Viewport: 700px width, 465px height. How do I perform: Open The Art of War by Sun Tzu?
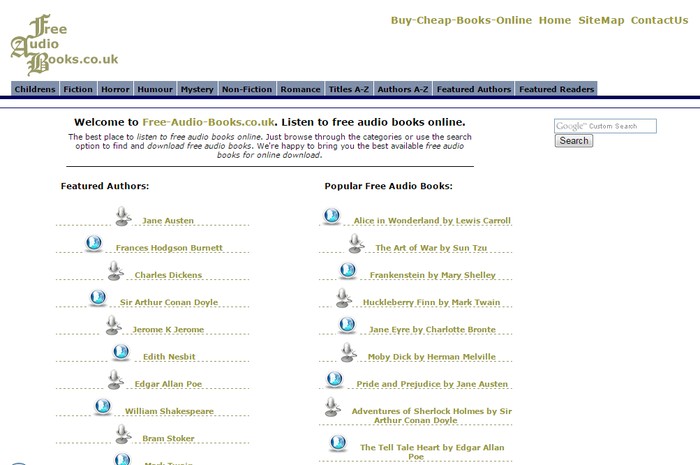coord(431,248)
